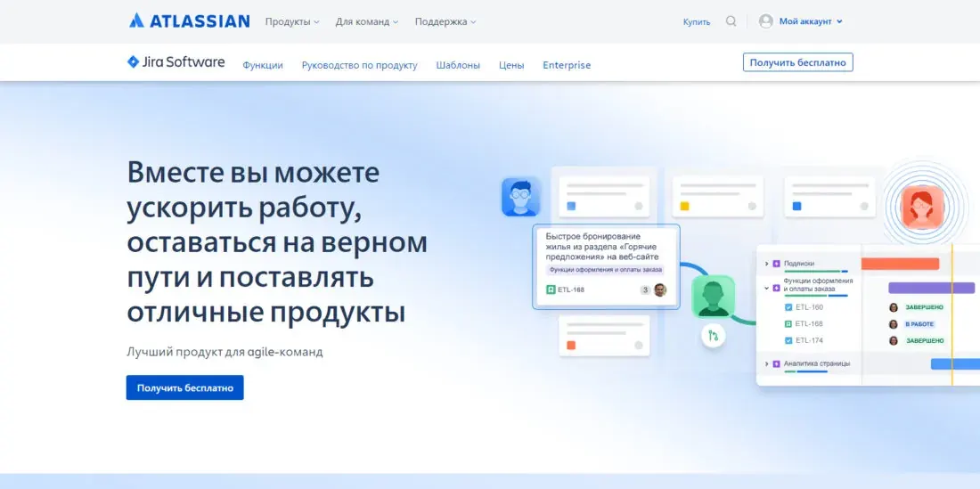
Task: Open the Для команд dropdown menu
Action: click(x=367, y=21)
